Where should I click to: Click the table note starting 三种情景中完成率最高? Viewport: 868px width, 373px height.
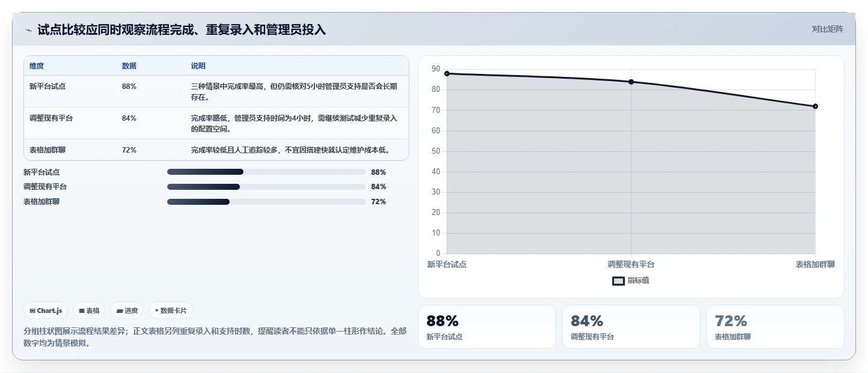point(294,92)
